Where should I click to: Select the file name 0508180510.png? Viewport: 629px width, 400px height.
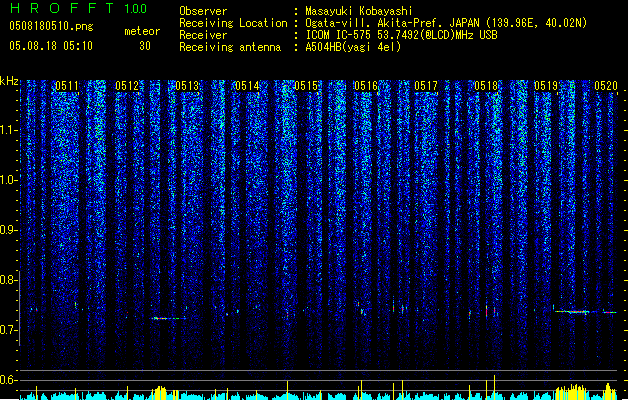coord(51,26)
